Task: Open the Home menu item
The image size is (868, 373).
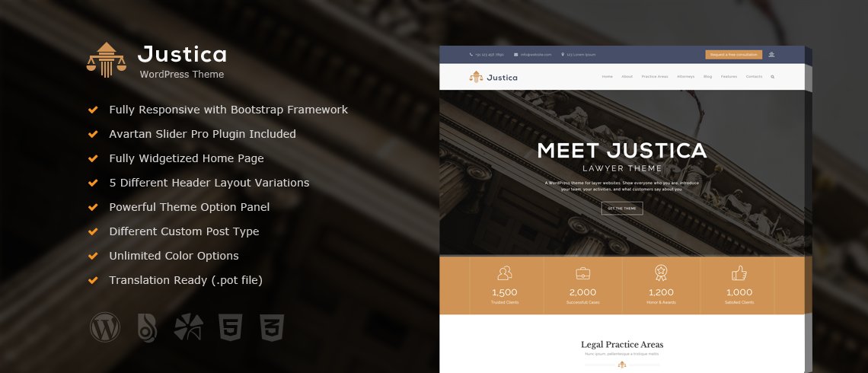Action: 608,77
